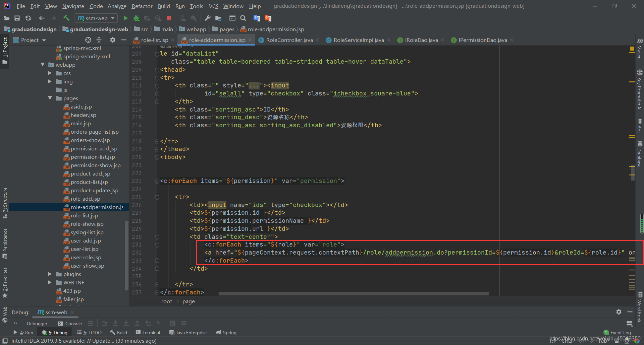The height and width of the screenshot is (345, 644).
Task: Close the ssm-web debug session tab
Action: (x=72, y=312)
